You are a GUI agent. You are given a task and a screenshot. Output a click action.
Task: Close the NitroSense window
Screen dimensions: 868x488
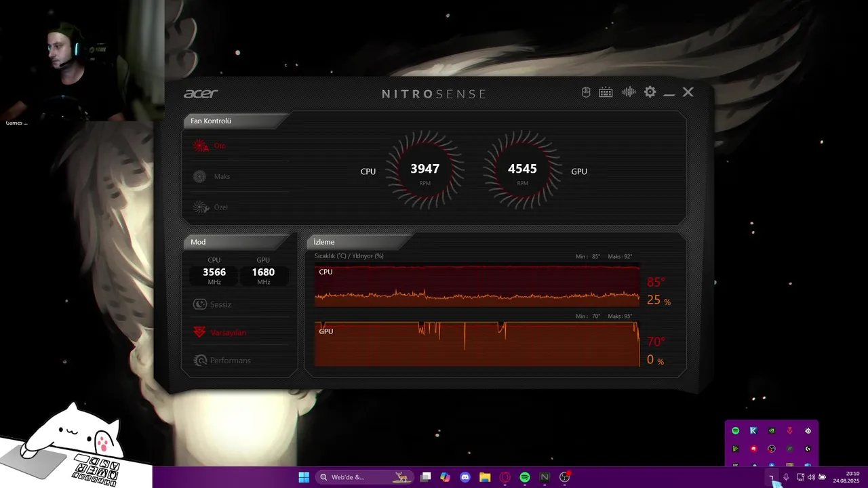click(x=688, y=92)
